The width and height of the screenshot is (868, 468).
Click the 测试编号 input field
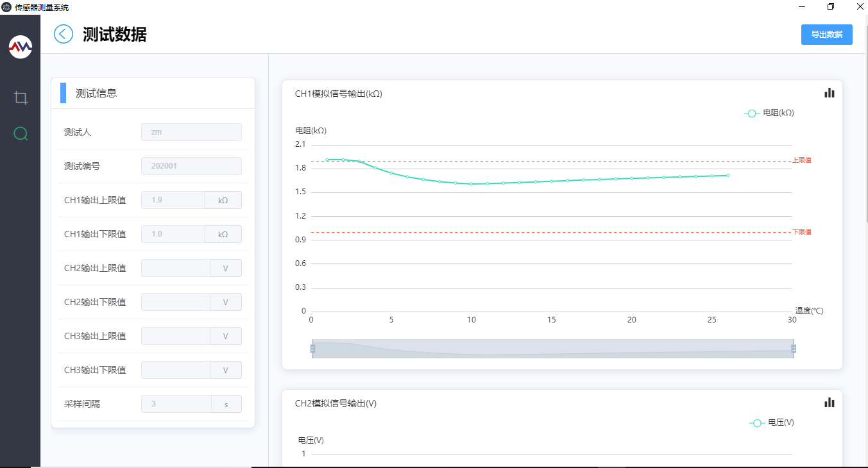click(x=191, y=166)
